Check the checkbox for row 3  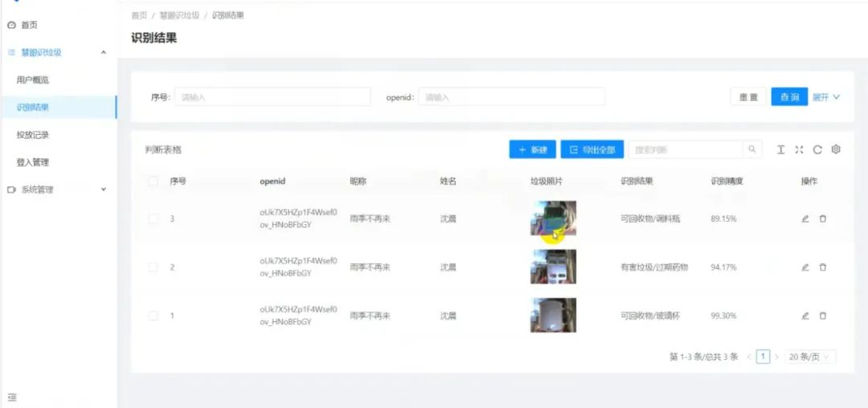tap(154, 218)
